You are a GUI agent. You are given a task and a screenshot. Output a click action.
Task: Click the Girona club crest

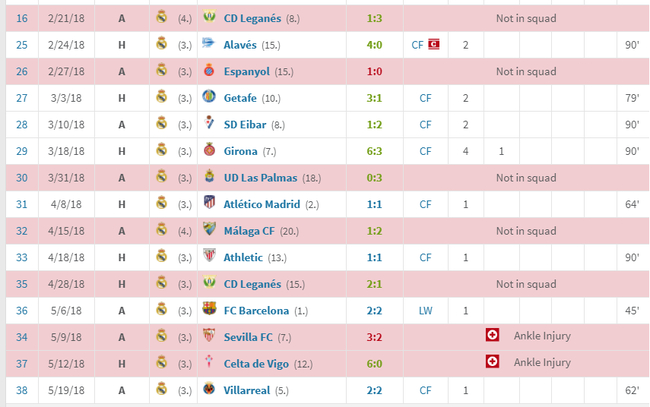click(210, 151)
